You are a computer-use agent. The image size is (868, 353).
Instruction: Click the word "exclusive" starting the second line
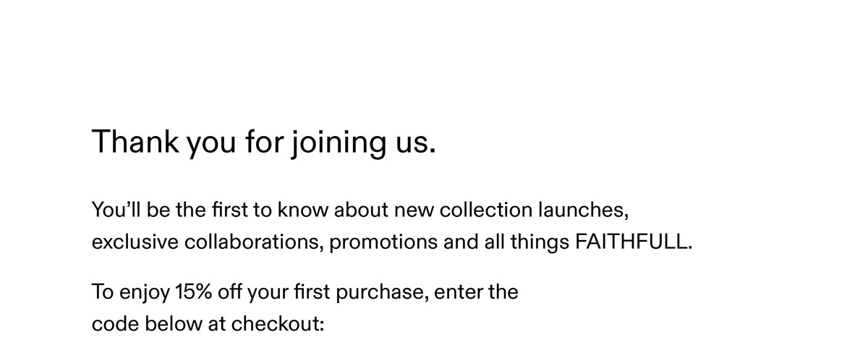[135, 242]
